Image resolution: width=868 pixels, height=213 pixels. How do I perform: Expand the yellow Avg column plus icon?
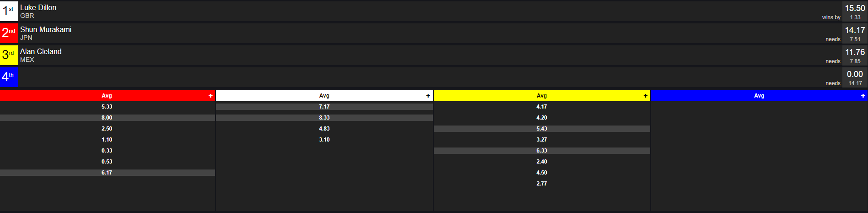pyautogui.click(x=645, y=96)
